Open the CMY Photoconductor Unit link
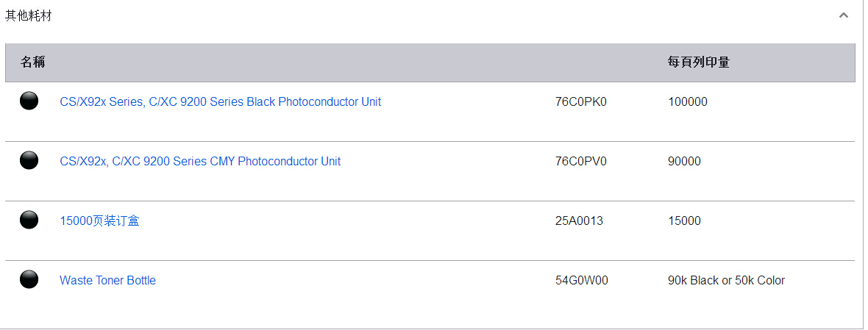 (200, 162)
